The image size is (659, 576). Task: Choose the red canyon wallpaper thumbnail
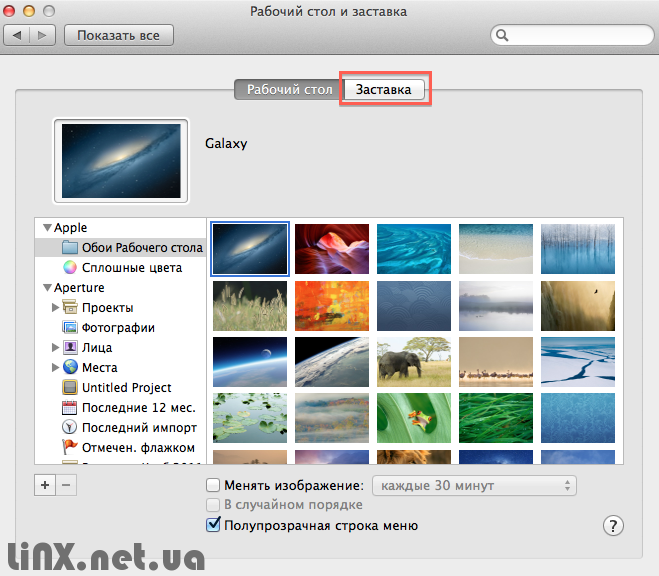point(332,249)
